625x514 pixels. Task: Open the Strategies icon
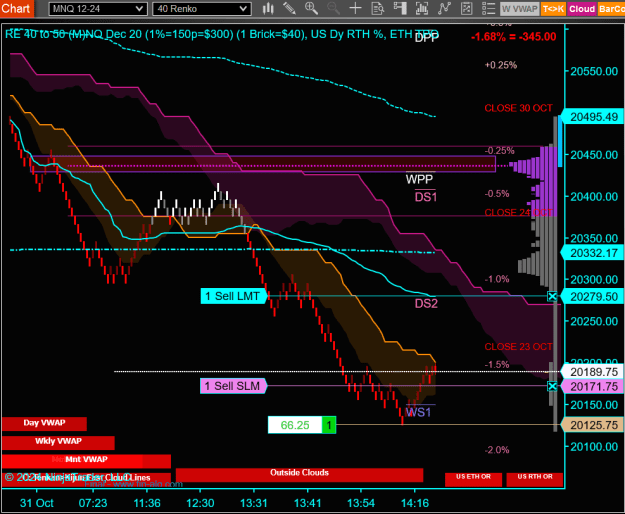[x=466, y=8]
